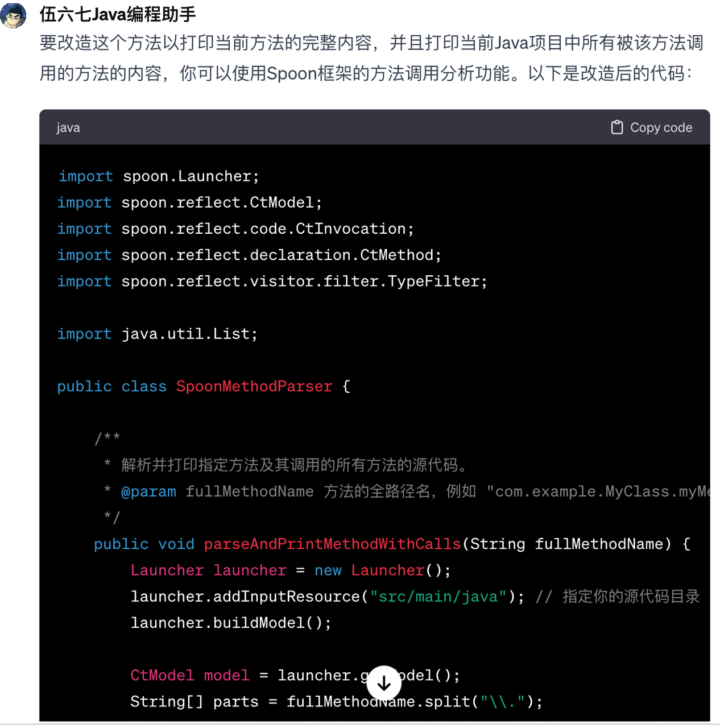Click the @param tag in Javadoc comment

(x=148, y=491)
